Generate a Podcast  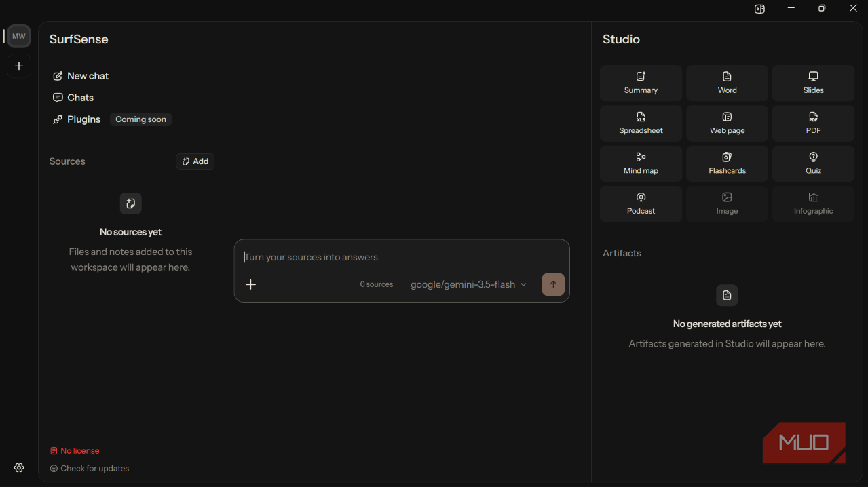click(641, 203)
